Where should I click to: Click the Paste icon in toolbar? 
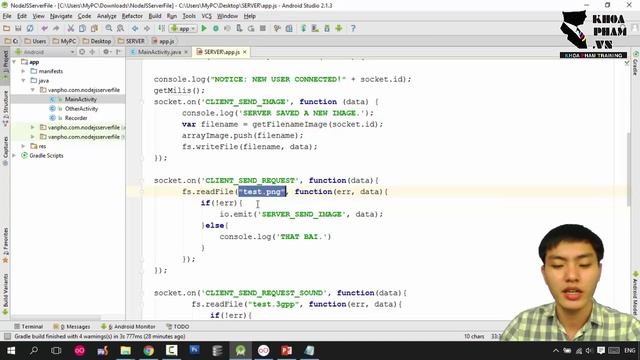click(x=94, y=29)
